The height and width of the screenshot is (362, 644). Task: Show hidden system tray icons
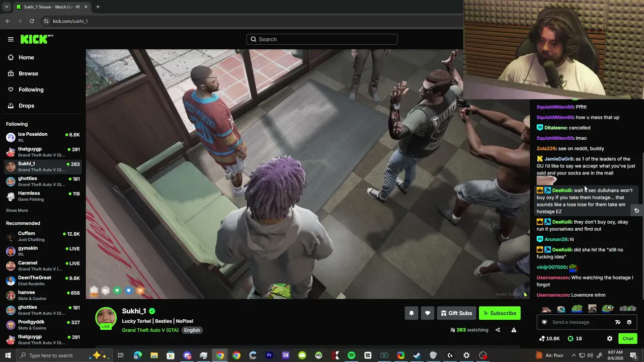point(574,355)
